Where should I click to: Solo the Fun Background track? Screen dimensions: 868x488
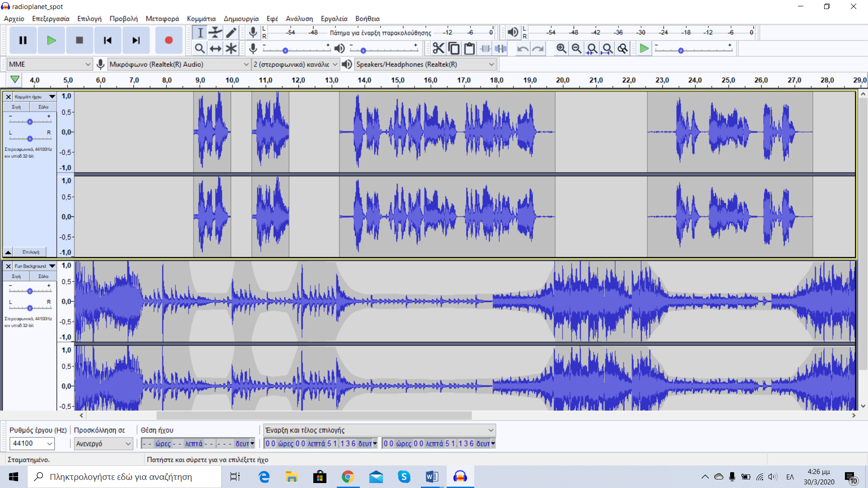(x=43, y=277)
